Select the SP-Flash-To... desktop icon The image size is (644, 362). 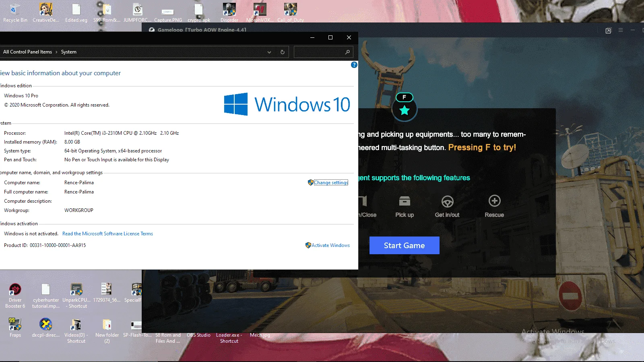[x=137, y=328]
